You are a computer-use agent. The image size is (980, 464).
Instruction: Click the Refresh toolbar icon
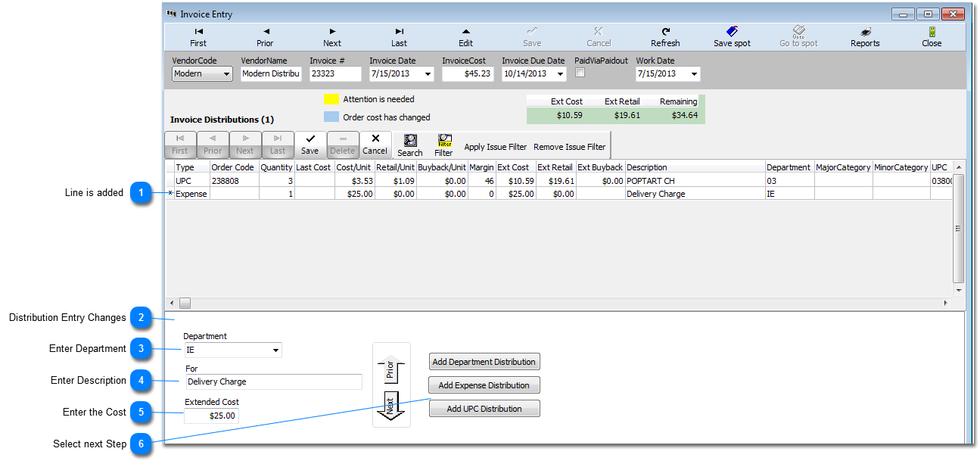[665, 36]
